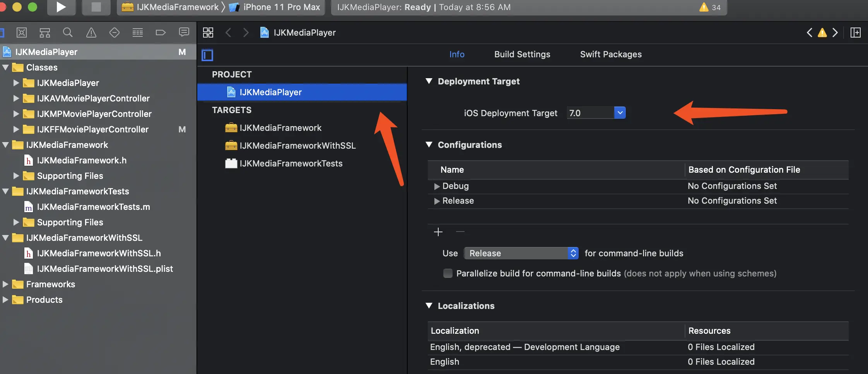Open the Find navigator magnifier icon
Image resolution: width=868 pixels, height=374 pixels.
(68, 33)
